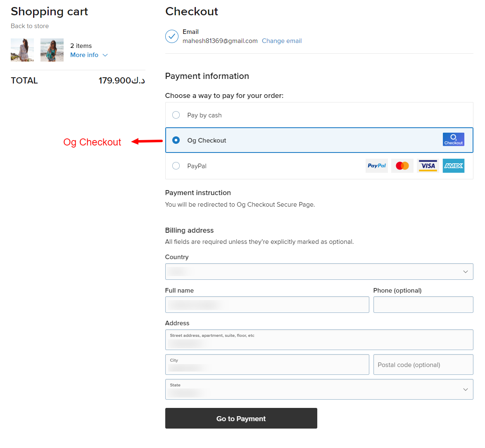485x448 pixels.
Task: Open the State dropdown
Action: click(x=319, y=389)
